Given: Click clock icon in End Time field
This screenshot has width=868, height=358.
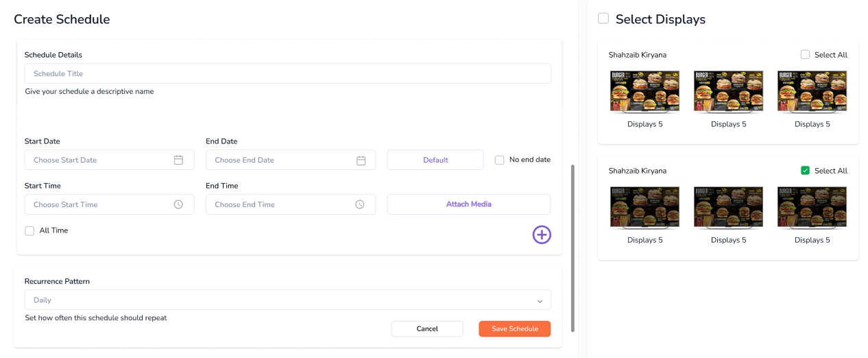Looking at the screenshot, I should 359,204.
